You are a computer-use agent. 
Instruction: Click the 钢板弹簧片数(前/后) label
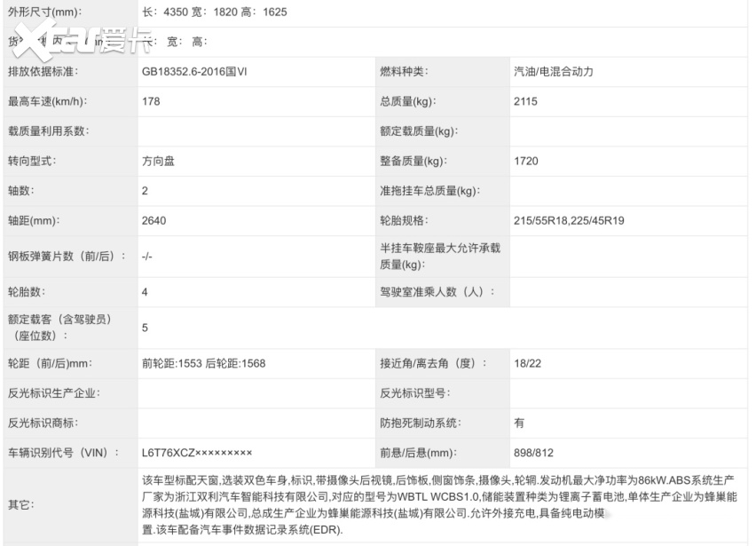pyautogui.click(x=67, y=257)
